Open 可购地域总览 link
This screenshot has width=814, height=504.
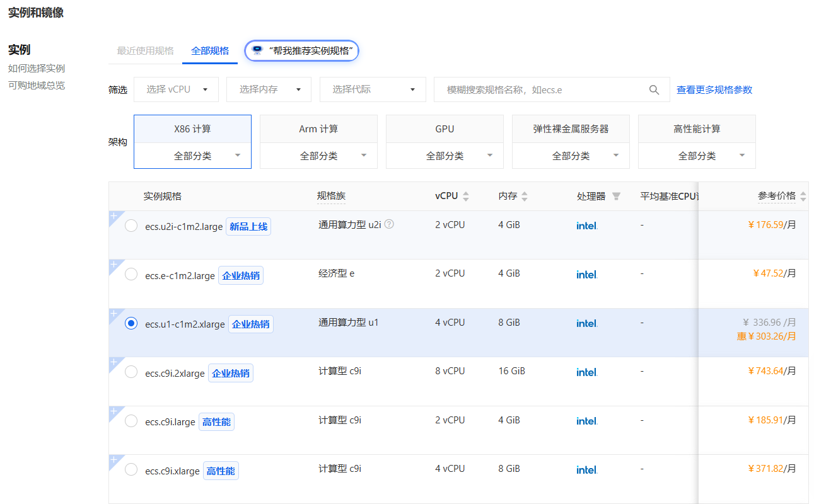[37, 86]
